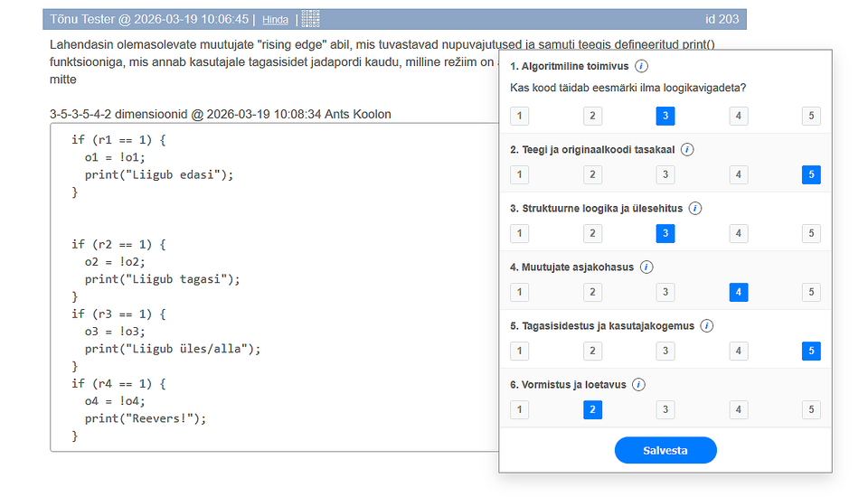The width and height of the screenshot is (868, 497).
Task: Click the 3-5-3-5-4-2 dimensioonid rating line
Action: (221, 115)
